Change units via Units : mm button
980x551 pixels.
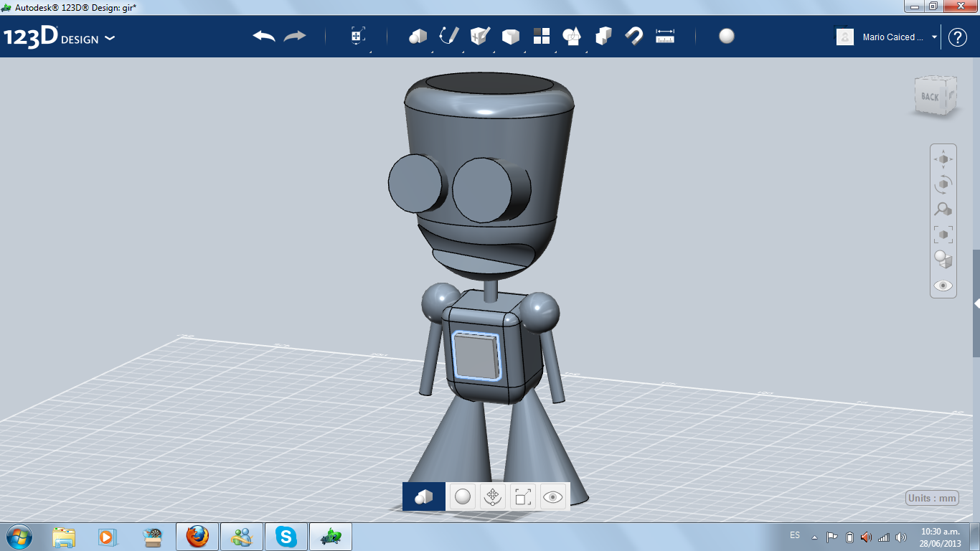[x=933, y=499]
